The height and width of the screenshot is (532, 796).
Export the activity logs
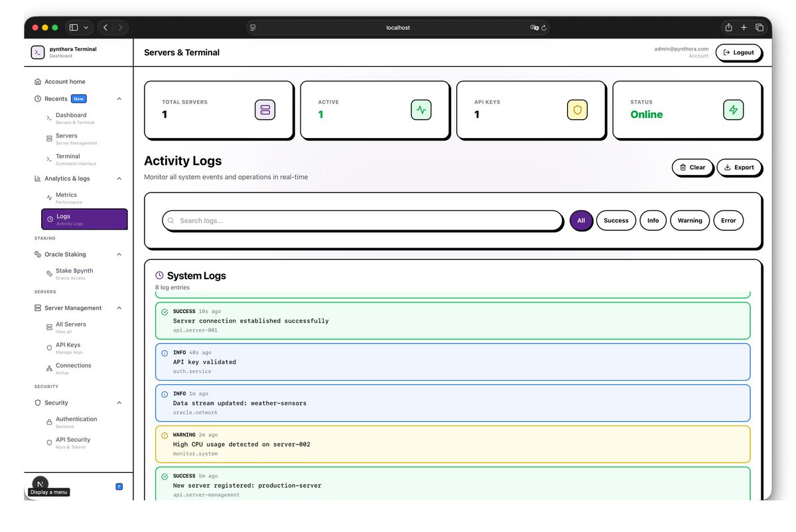(x=739, y=168)
